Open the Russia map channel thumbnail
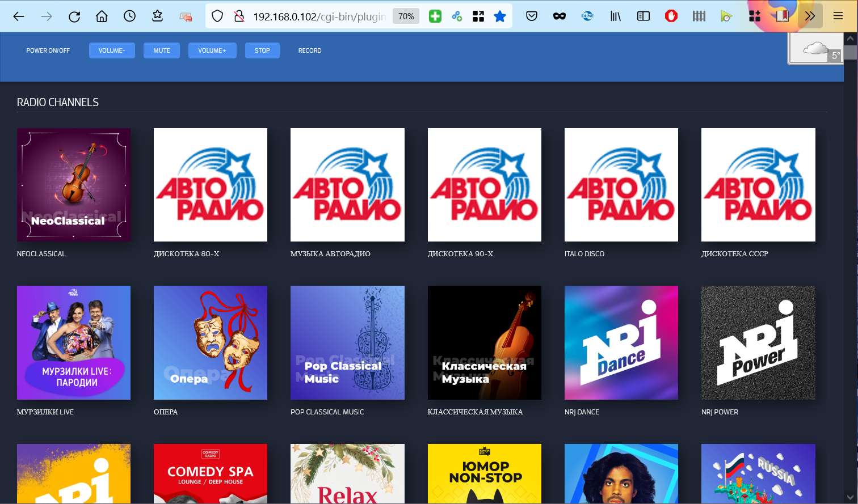 pos(758,473)
